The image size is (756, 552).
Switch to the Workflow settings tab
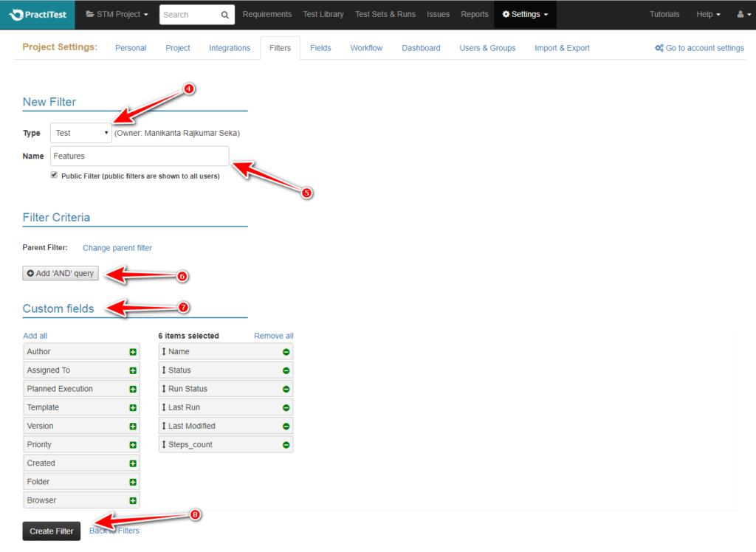point(366,47)
